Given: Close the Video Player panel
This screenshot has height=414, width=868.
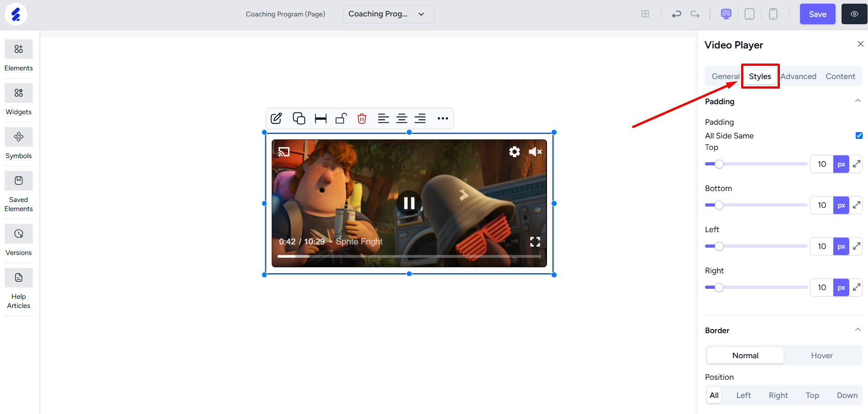Looking at the screenshot, I should click(x=861, y=44).
